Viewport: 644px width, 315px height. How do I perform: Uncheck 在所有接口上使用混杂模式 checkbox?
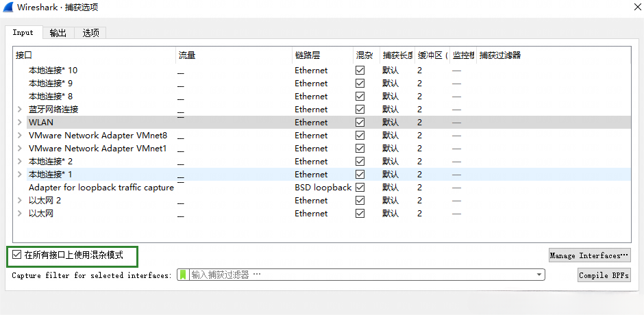tap(17, 255)
